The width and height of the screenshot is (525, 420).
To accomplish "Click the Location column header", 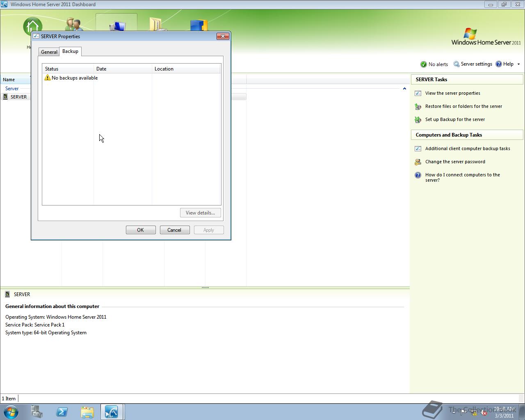I will point(186,69).
